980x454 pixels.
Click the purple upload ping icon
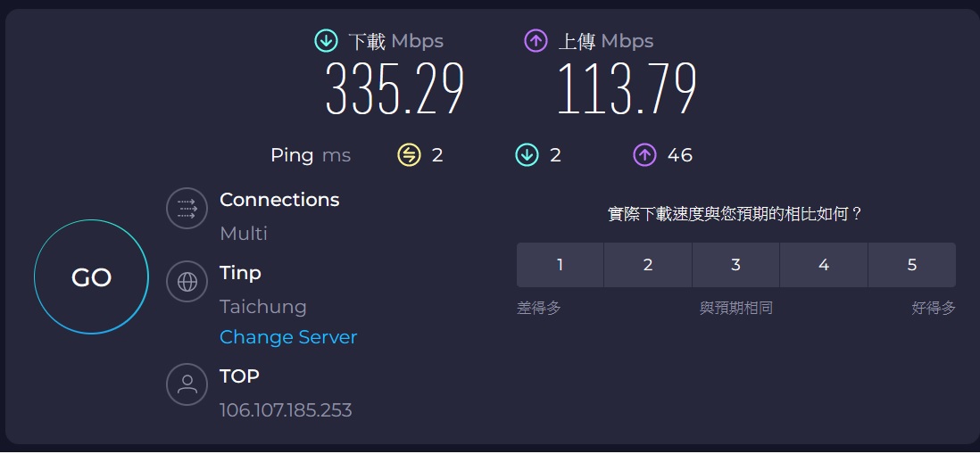[x=644, y=155]
